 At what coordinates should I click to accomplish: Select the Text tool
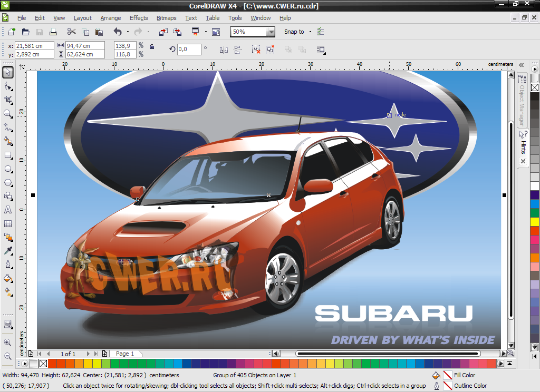pos(8,210)
